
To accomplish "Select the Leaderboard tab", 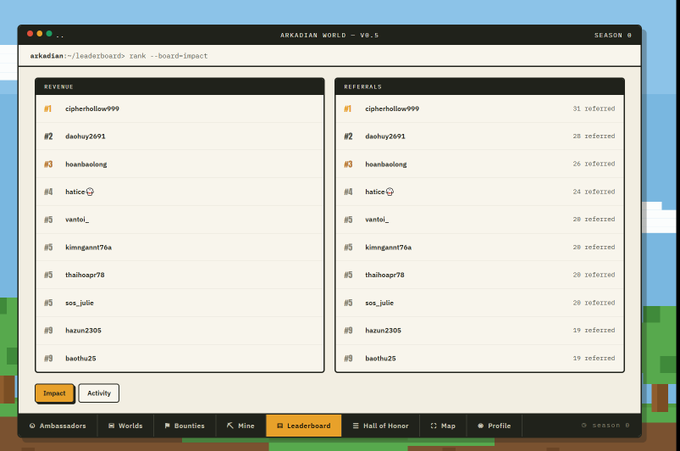I will 304,426.
